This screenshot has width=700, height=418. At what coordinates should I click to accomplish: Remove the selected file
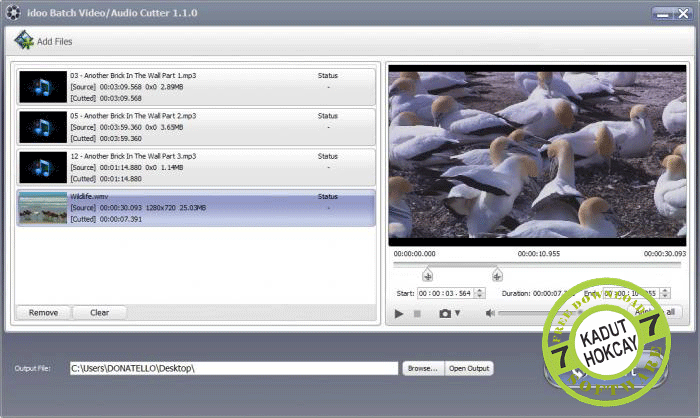(43, 313)
